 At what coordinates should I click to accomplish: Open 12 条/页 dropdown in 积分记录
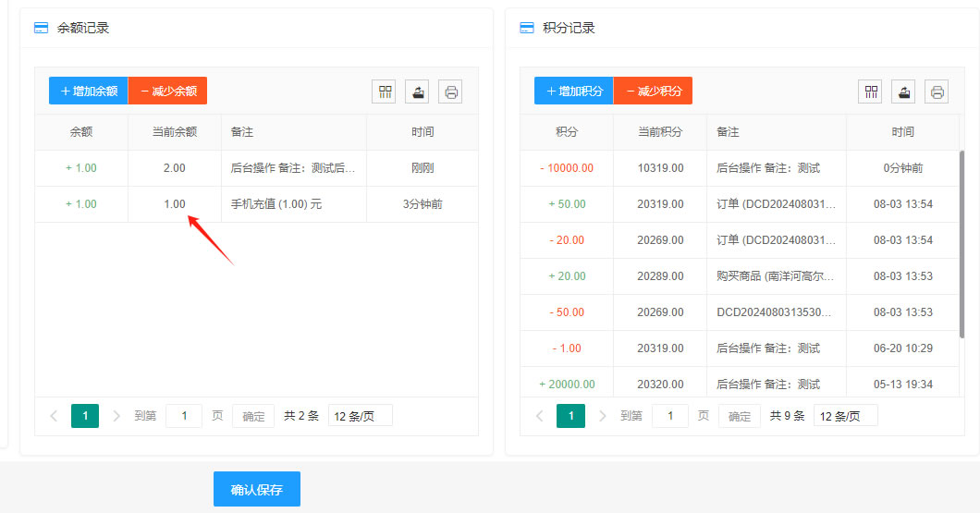click(846, 416)
